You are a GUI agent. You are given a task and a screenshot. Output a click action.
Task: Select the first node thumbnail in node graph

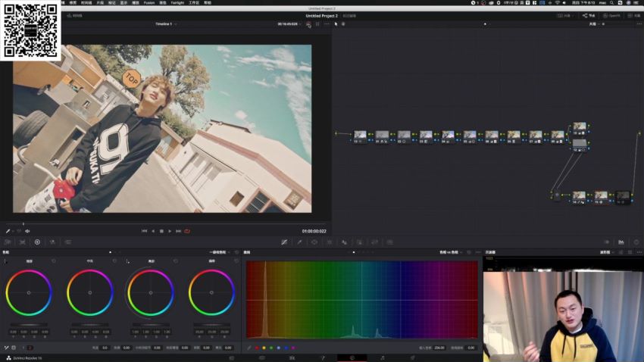[360, 135]
